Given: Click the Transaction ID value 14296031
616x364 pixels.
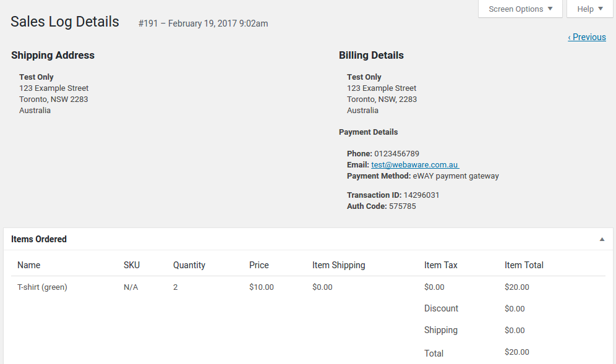Looking at the screenshot, I should click(x=422, y=195).
